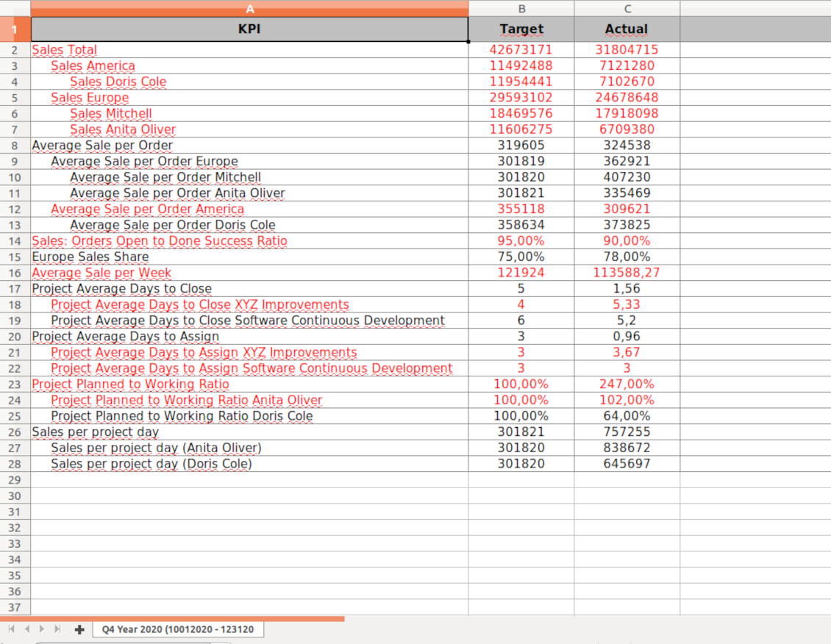The image size is (831, 644).
Task: Select column B header
Action: tap(521, 9)
